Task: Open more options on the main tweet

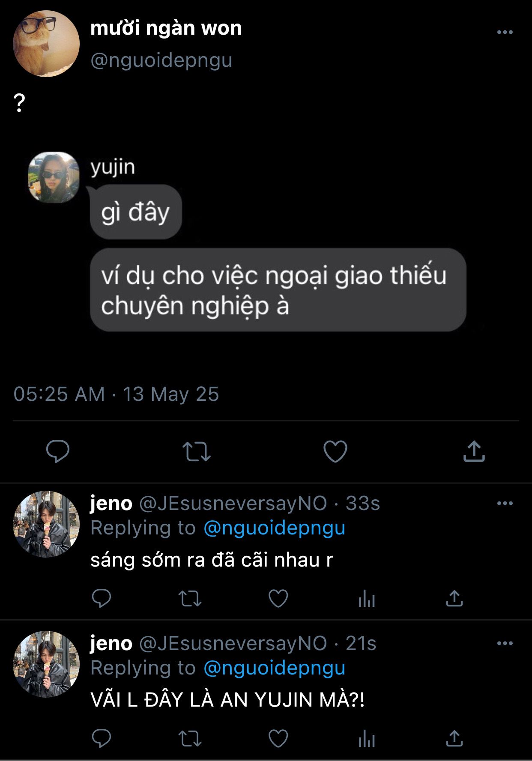Action: (505, 32)
